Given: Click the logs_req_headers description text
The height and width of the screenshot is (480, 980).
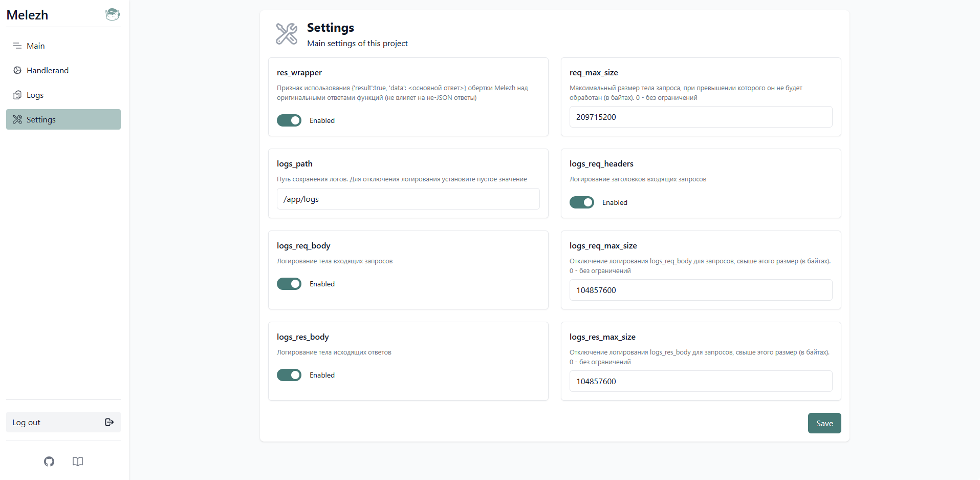Looking at the screenshot, I should coord(638,179).
